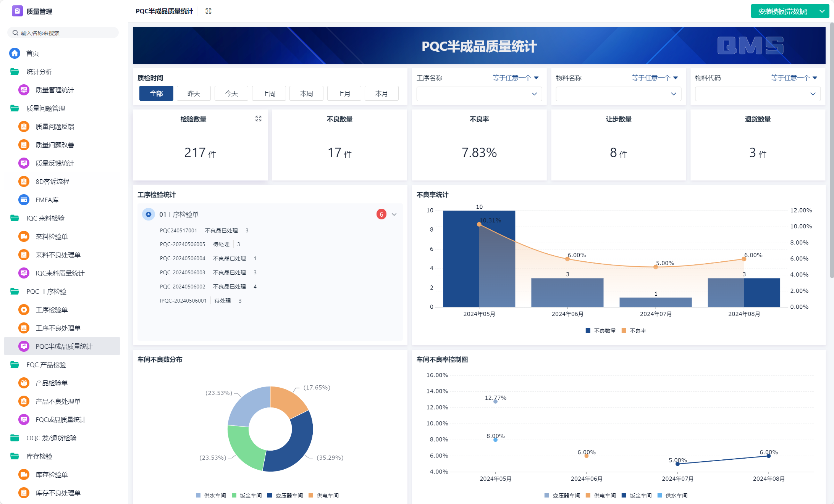Collapse the 01工序检验单 list

[394, 214]
